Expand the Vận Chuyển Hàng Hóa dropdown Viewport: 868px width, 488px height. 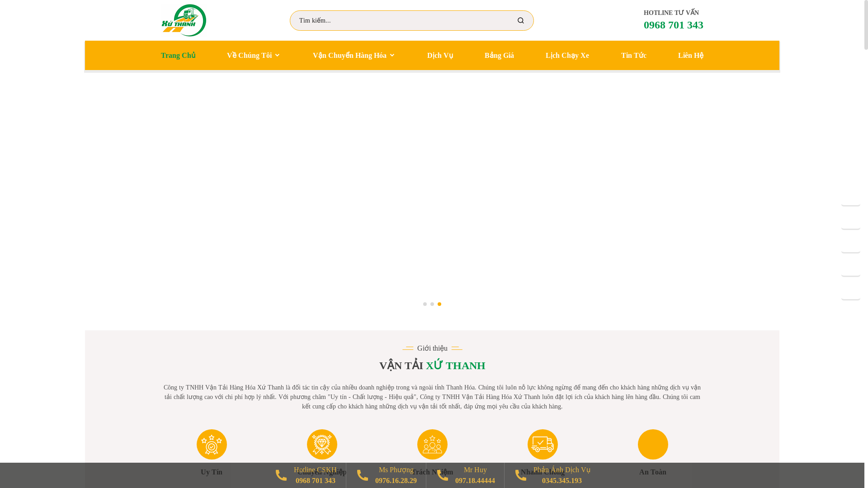point(354,55)
